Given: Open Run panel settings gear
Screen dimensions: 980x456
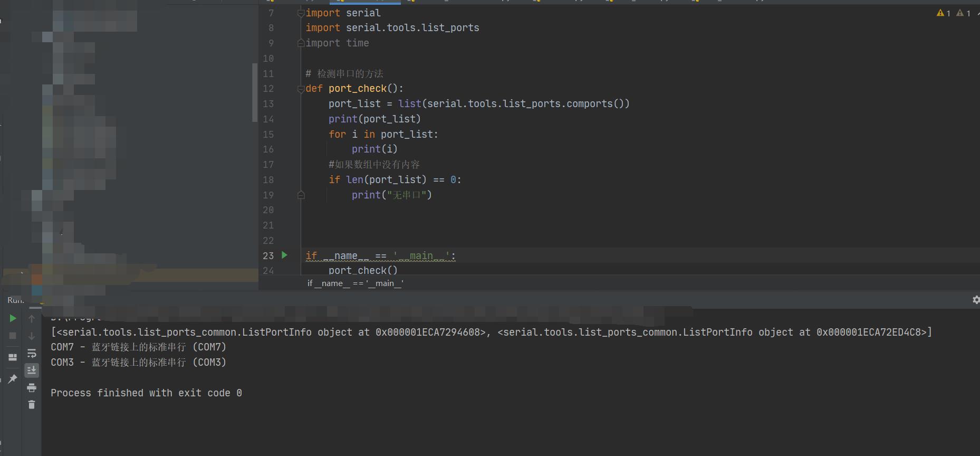Looking at the screenshot, I should pos(975,300).
